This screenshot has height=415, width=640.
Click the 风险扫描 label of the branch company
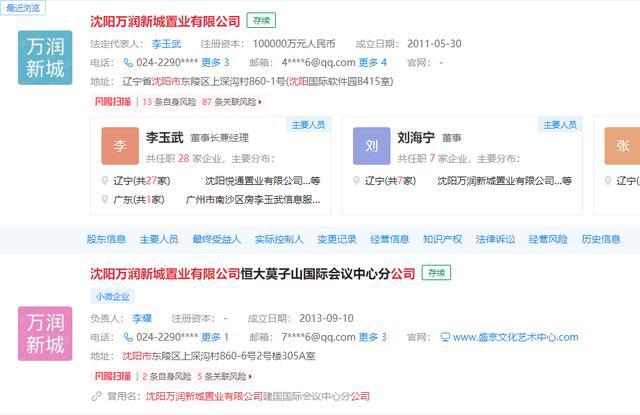coord(113,376)
